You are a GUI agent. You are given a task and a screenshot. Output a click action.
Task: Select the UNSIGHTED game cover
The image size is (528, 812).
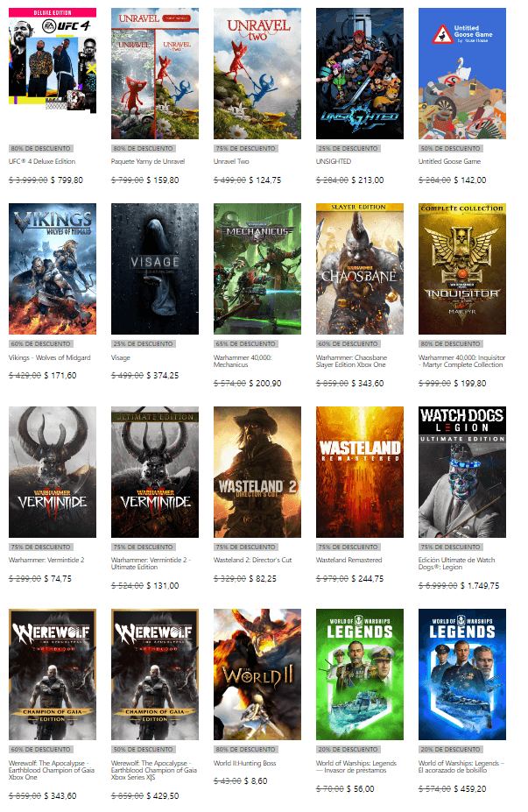[x=359, y=74]
